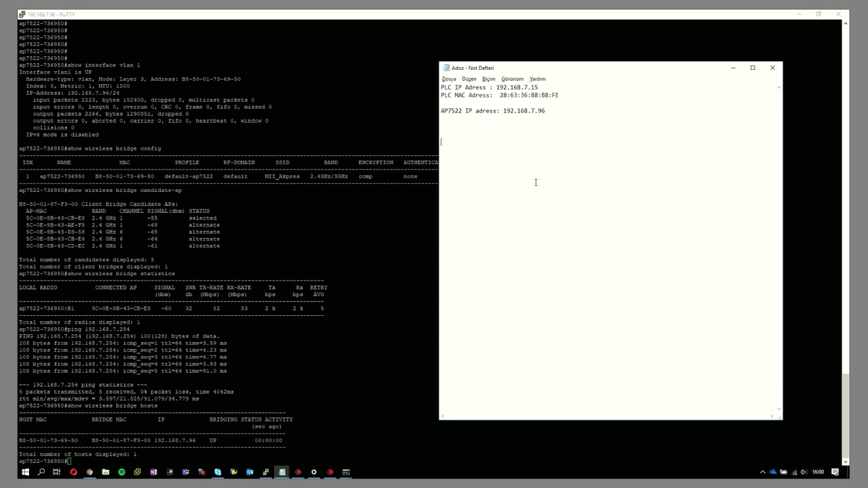Open Task View from the taskbar
The height and width of the screenshot is (488, 868).
tap(56, 472)
